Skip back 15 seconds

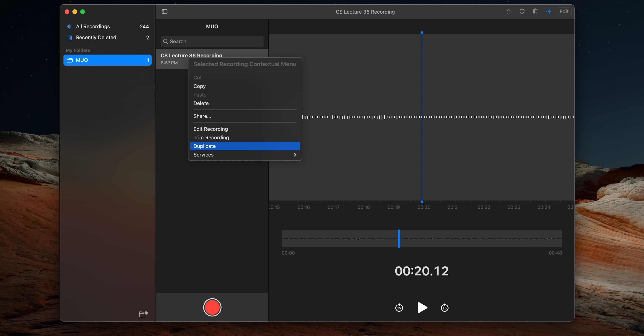pyautogui.click(x=399, y=308)
